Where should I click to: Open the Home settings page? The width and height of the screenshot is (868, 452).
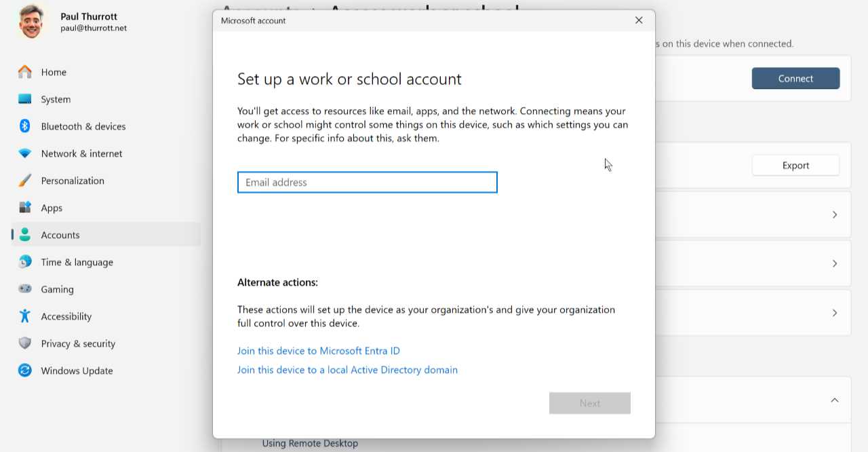coord(106,72)
